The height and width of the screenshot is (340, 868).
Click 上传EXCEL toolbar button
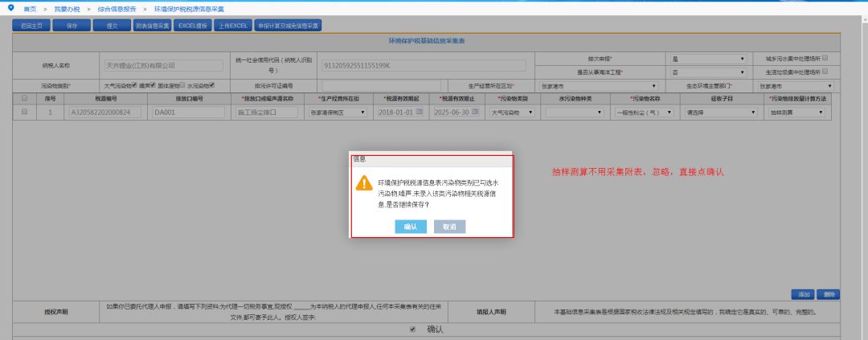tap(232, 26)
